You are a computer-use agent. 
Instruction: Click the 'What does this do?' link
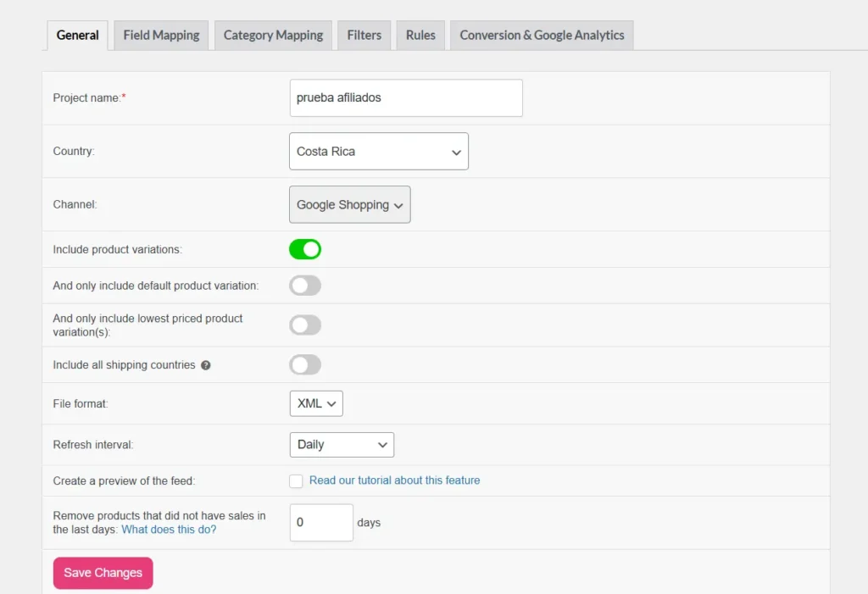169,530
